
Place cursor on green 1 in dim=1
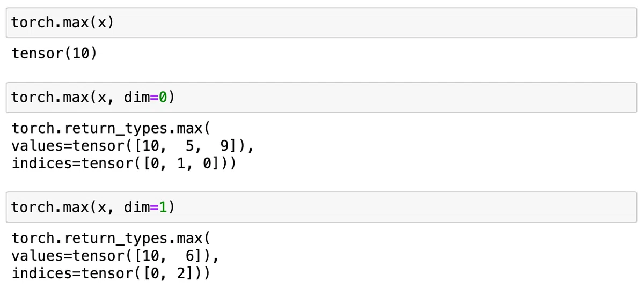click(x=163, y=207)
